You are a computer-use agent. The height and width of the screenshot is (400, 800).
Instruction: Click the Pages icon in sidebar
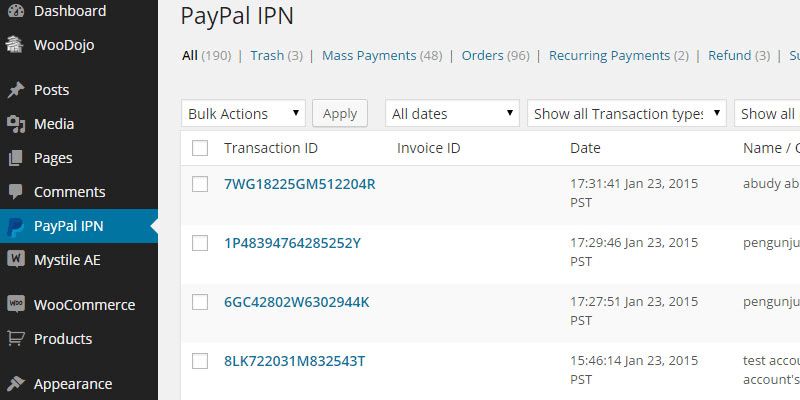coord(15,158)
